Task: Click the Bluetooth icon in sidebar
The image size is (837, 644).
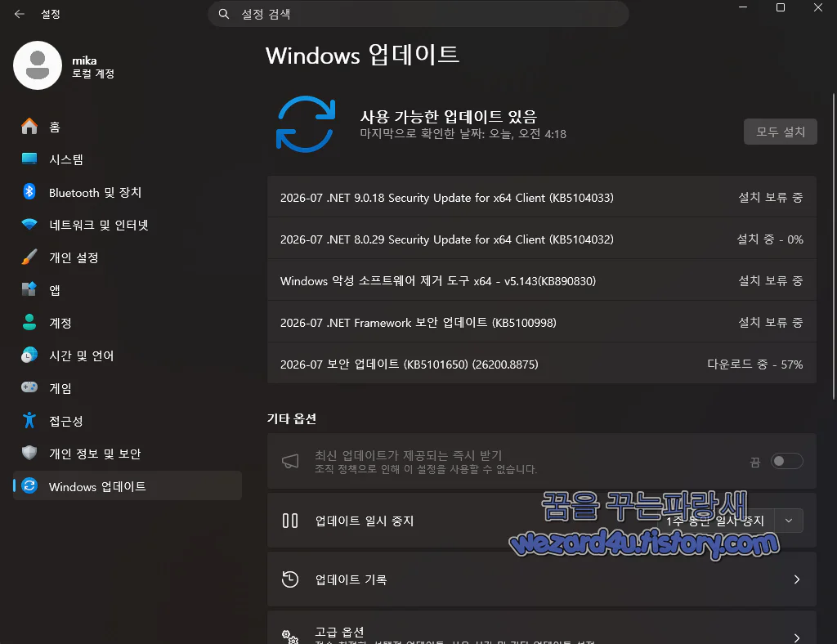Action: (x=29, y=192)
